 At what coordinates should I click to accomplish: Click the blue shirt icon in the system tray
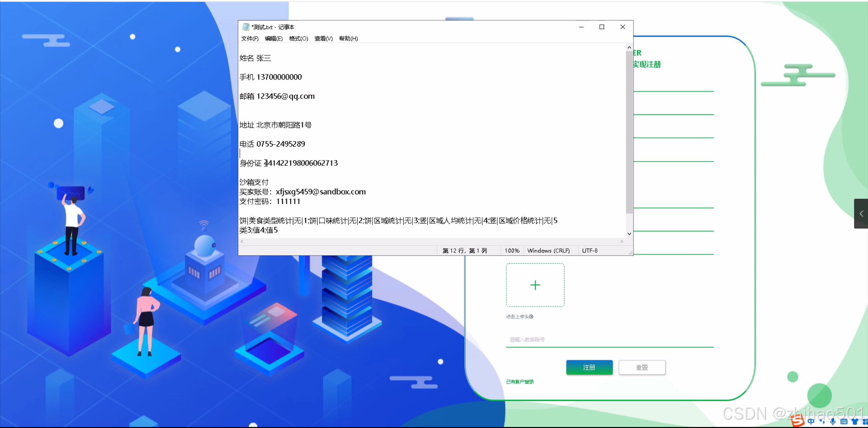click(855, 422)
